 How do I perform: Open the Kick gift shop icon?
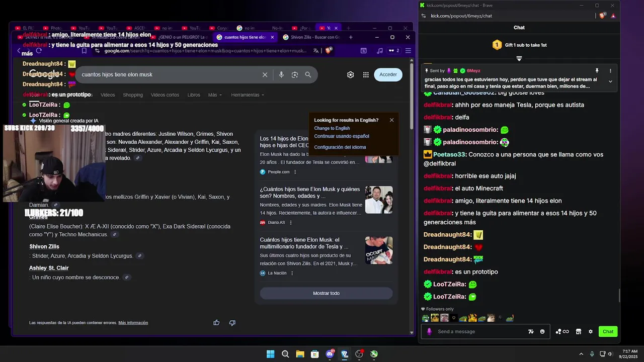[579, 331]
